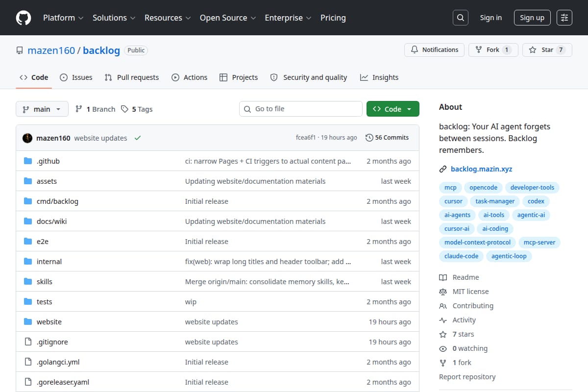
Task: Open the assets folder
Action: click(x=47, y=181)
